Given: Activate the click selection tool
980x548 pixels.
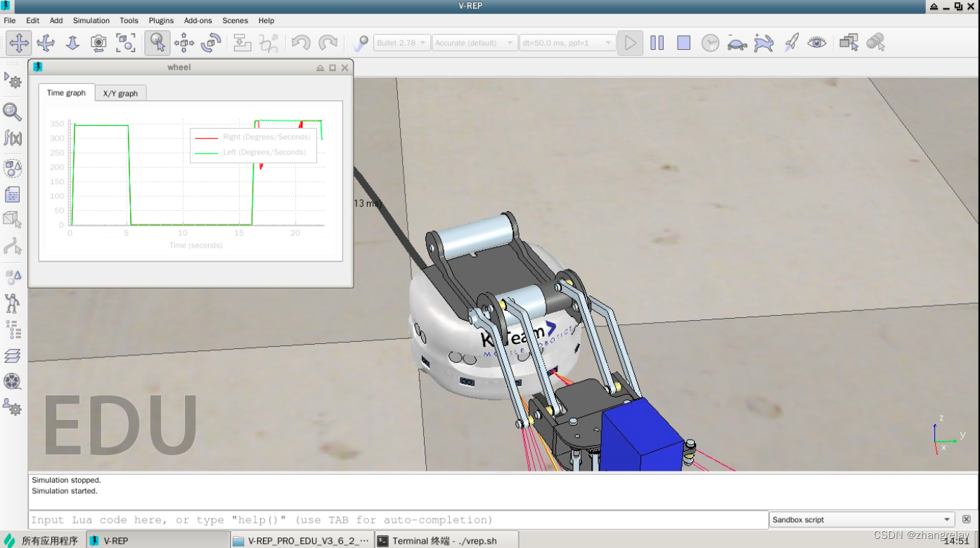Looking at the screenshot, I should (x=157, y=43).
